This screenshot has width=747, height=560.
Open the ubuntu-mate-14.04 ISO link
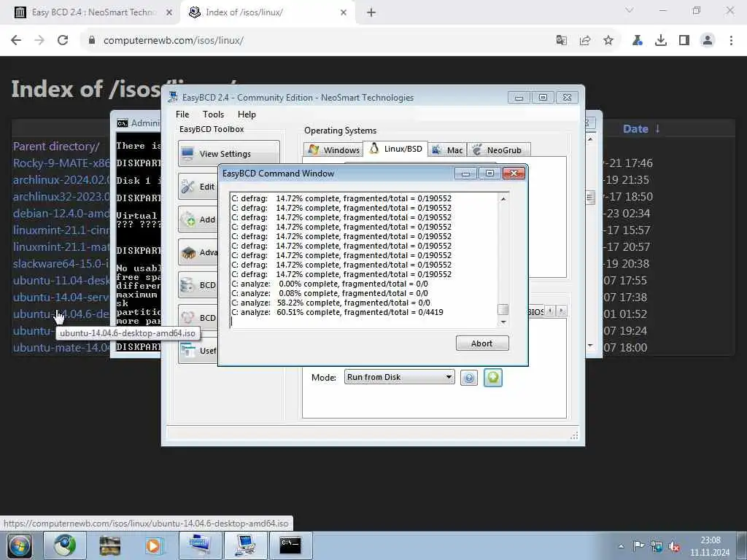tap(61, 347)
